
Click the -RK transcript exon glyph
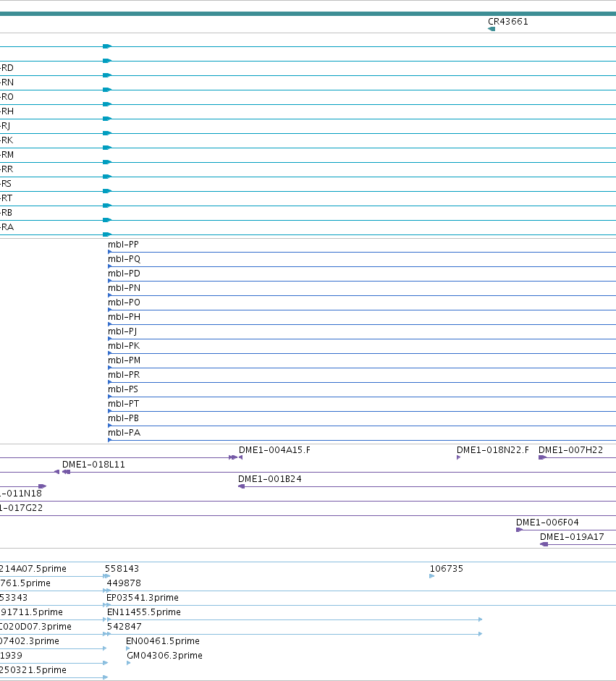(x=107, y=148)
